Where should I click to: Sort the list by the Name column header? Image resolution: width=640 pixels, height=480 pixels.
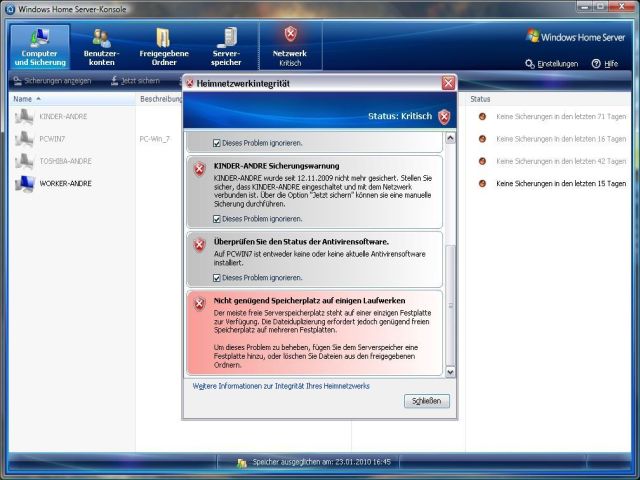[x=72, y=99]
